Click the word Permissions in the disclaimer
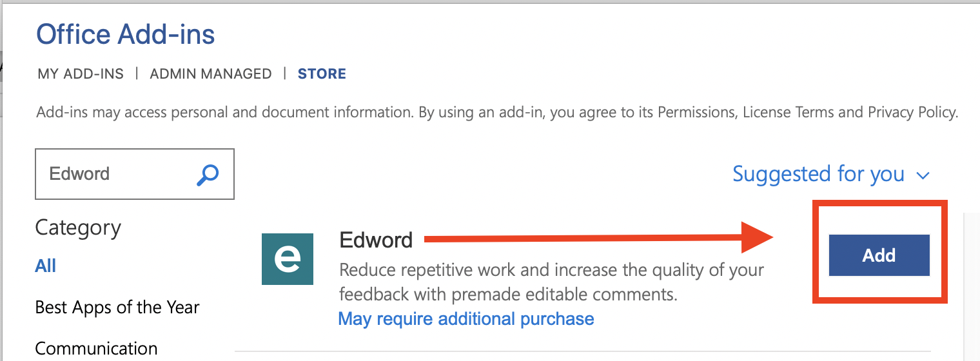Screen dimensions: 980x361 tap(695, 113)
